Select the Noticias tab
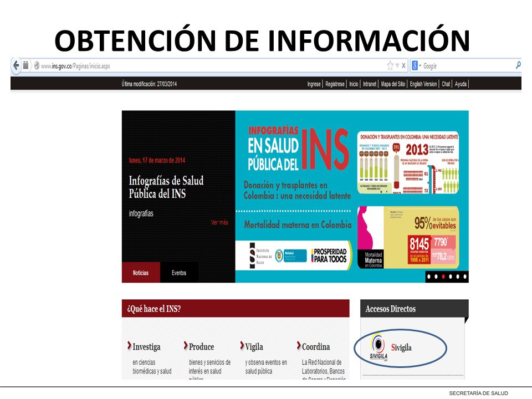This screenshot has width=532, height=399. (x=141, y=273)
